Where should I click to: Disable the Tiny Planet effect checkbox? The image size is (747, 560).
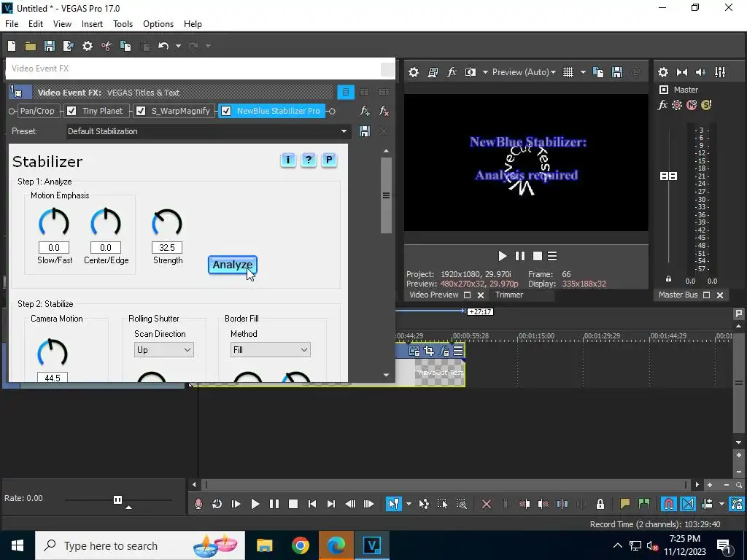coord(71,111)
